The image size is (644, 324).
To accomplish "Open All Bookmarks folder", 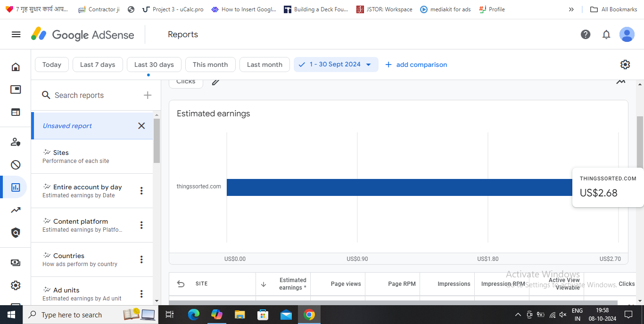I will (x=613, y=9).
